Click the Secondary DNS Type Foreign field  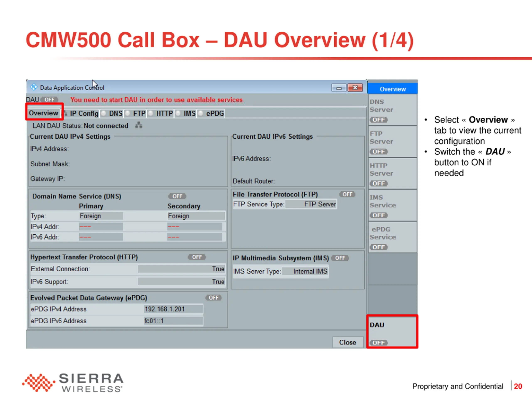coord(196,216)
